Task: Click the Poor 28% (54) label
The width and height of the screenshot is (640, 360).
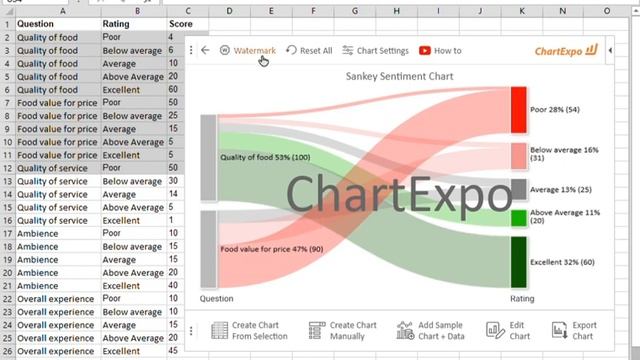Action: click(x=555, y=109)
